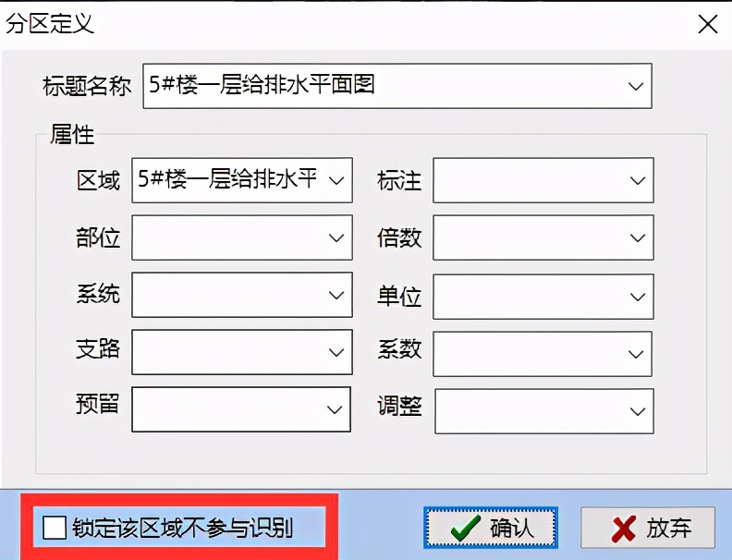Open the 预留 dropdown arrow

click(335, 409)
